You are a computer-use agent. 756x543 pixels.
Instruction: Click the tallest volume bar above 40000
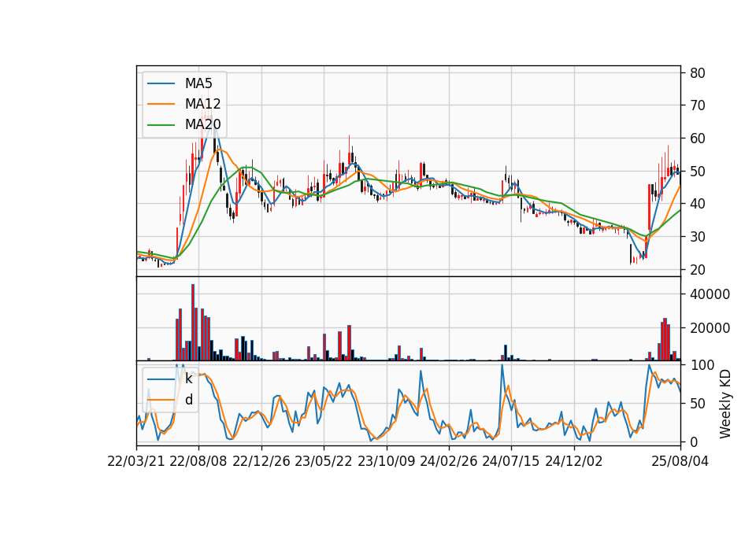(x=193, y=323)
